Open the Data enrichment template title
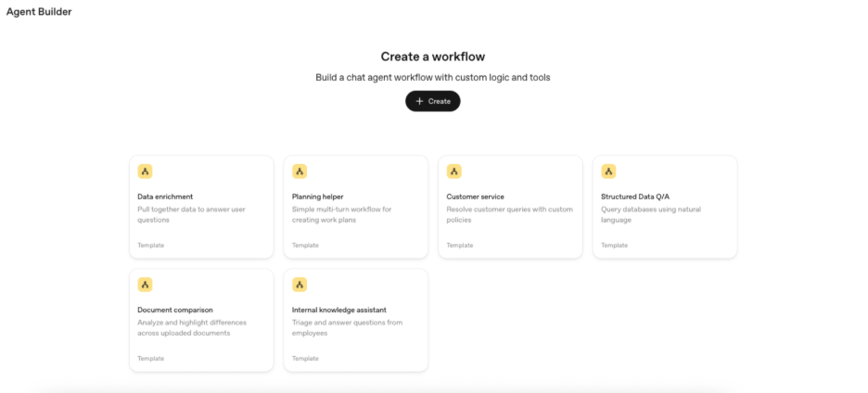868x393 pixels. click(x=165, y=196)
